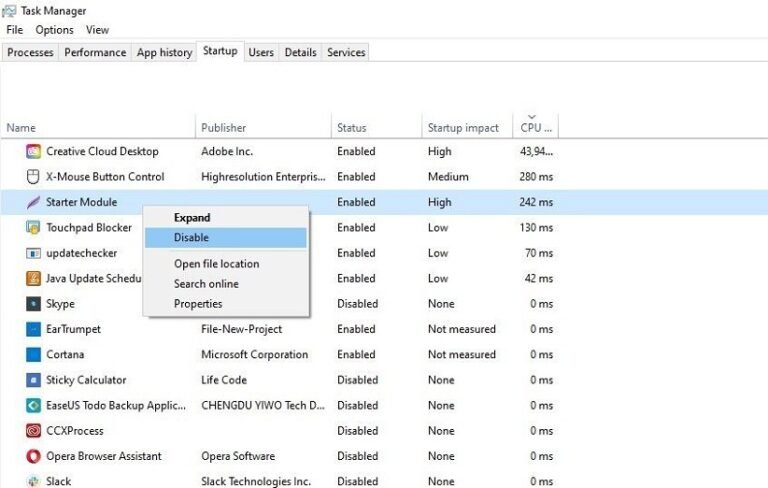The height and width of the screenshot is (488, 768).
Task: Choose Open file location menu entry
Action: pyautogui.click(x=216, y=264)
